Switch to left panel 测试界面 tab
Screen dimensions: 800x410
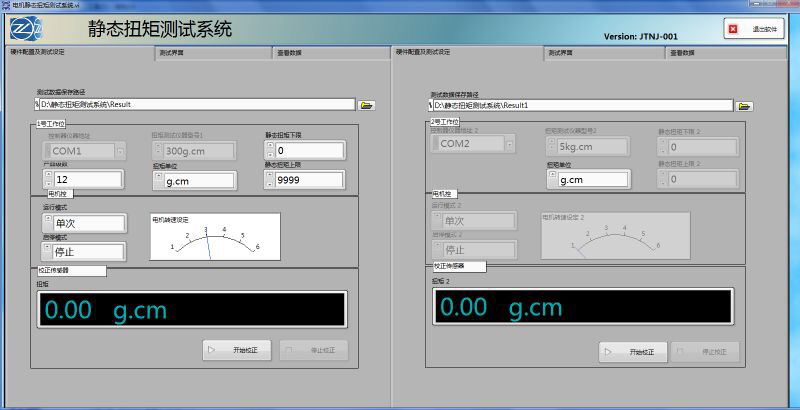coord(170,52)
